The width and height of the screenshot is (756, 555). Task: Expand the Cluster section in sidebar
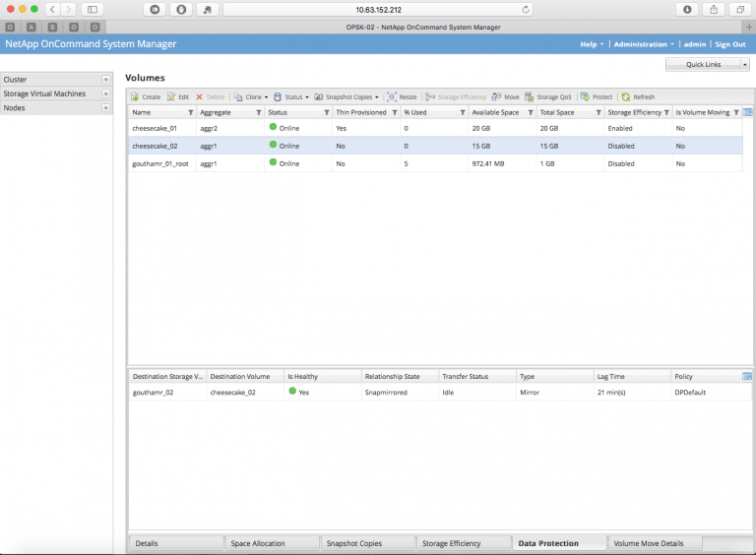(105, 79)
